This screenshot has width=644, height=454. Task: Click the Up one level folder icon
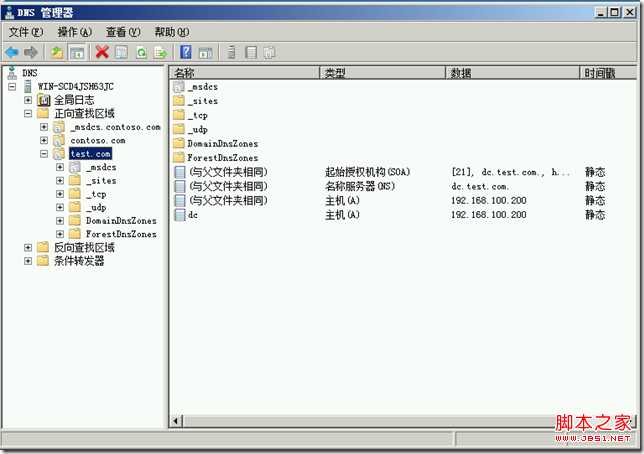point(57,53)
